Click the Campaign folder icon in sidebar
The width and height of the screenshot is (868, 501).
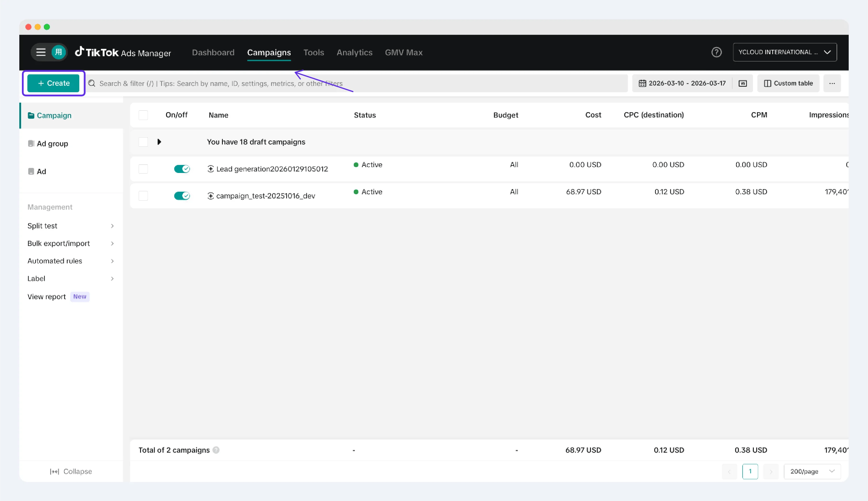(x=31, y=115)
